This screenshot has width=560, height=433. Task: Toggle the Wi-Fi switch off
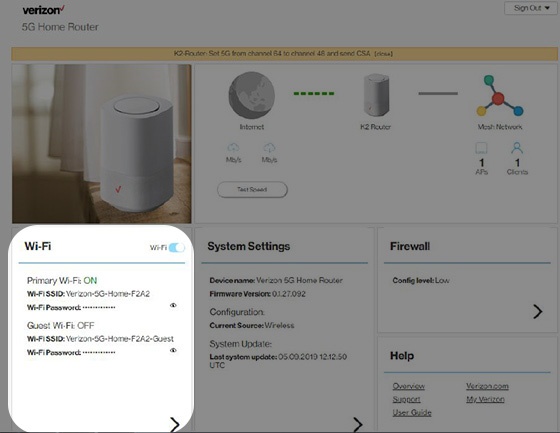coord(177,247)
